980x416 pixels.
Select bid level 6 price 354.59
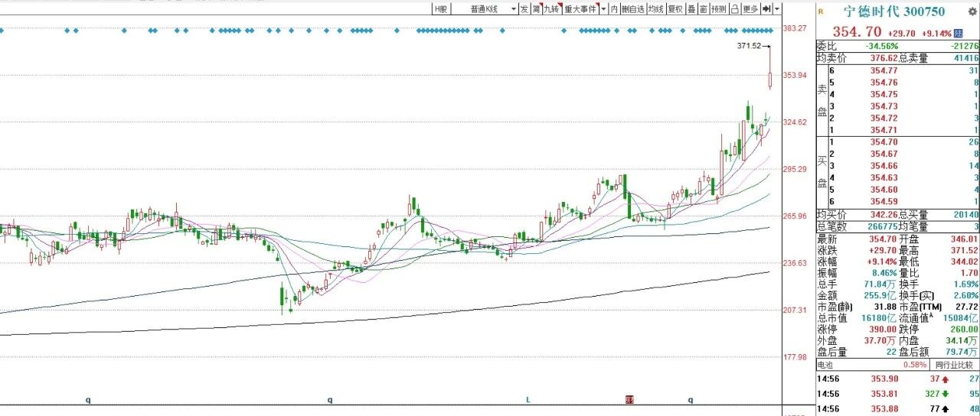pyautogui.click(x=884, y=201)
